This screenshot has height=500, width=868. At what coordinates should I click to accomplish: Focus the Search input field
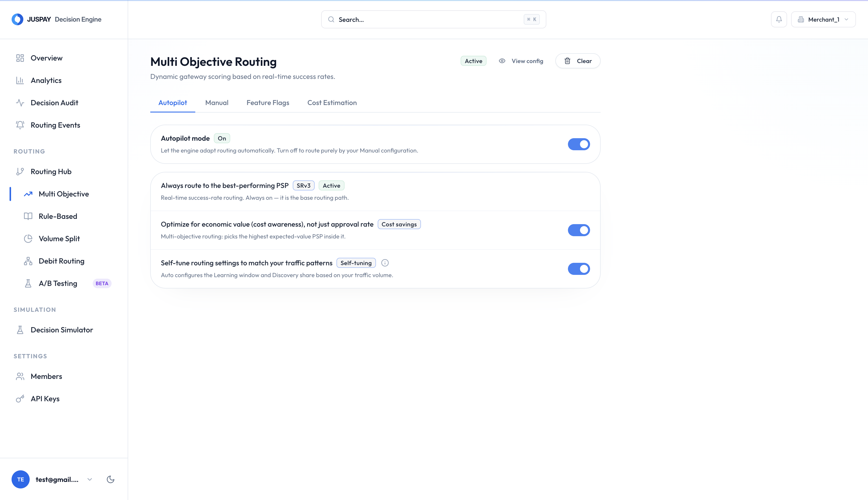click(433, 20)
